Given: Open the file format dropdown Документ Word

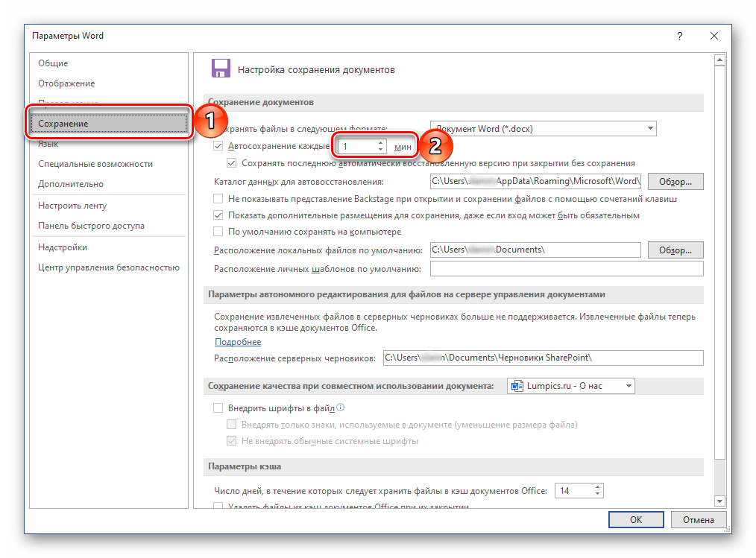Looking at the screenshot, I should (x=544, y=129).
